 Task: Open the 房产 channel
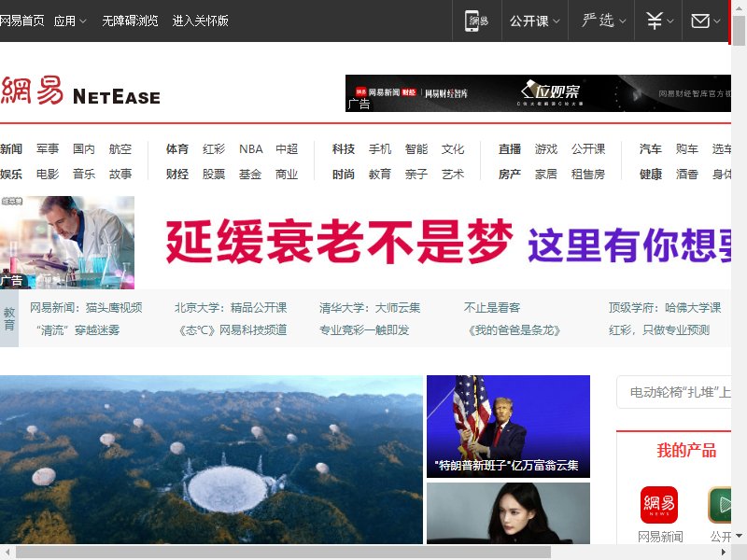tap(510, 175)
